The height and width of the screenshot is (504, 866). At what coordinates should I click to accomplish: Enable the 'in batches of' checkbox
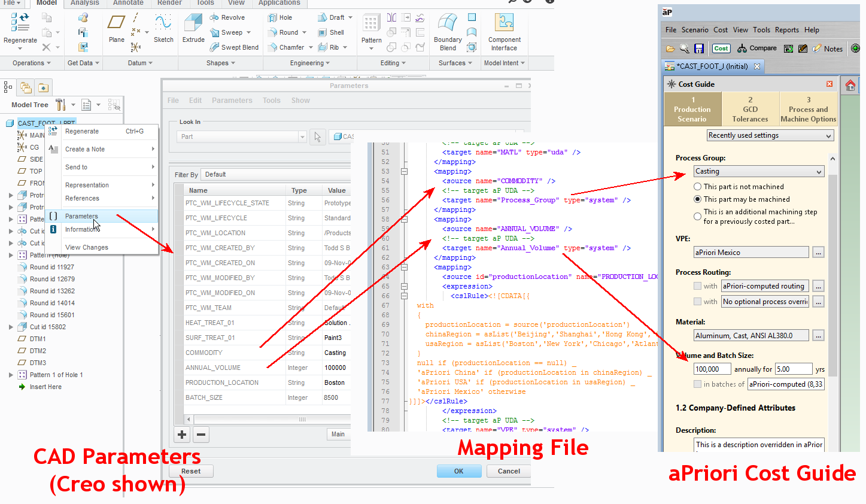pos(698,384)
